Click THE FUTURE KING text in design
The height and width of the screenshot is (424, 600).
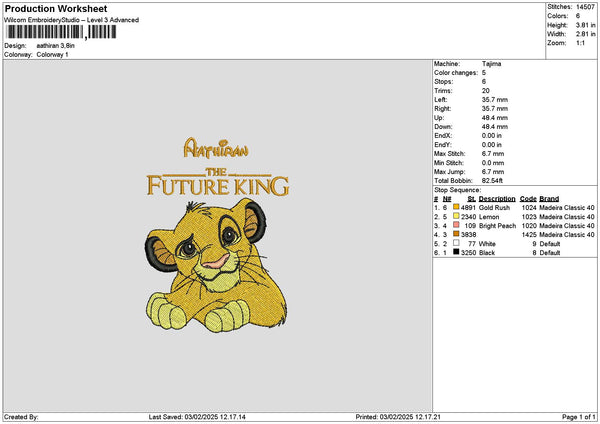[x=218, y=182]
